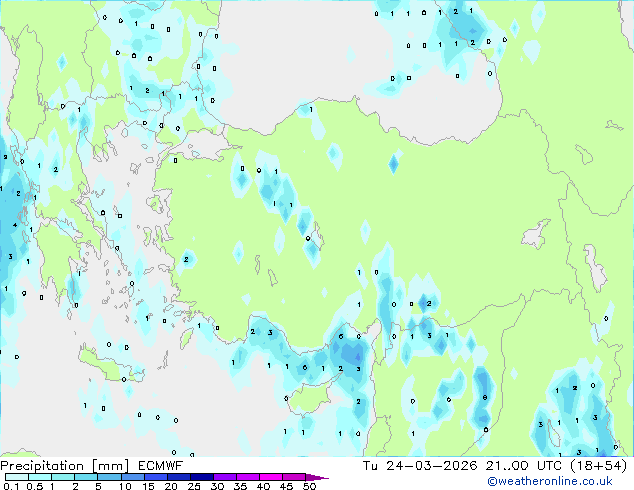Click the '30' legend scale label
Image resolution: width=634 pixels, height=490 pixels.
tap(217, 486)
